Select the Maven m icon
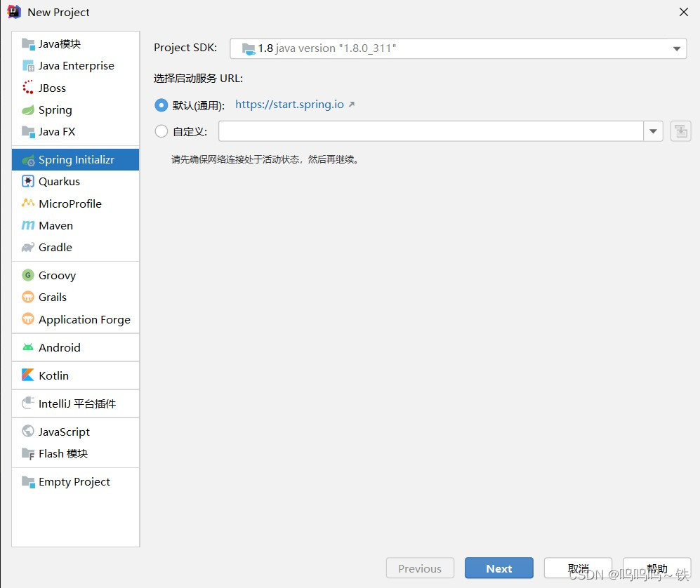 click(x=28, y=226)
